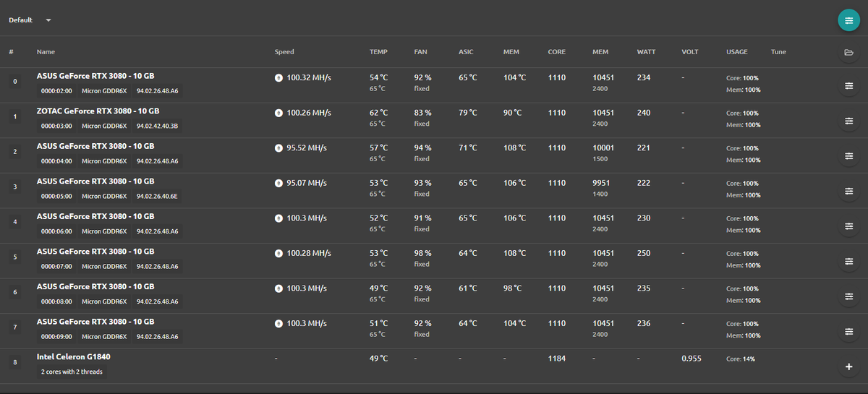Click the USAGE column header

(736, 52)
